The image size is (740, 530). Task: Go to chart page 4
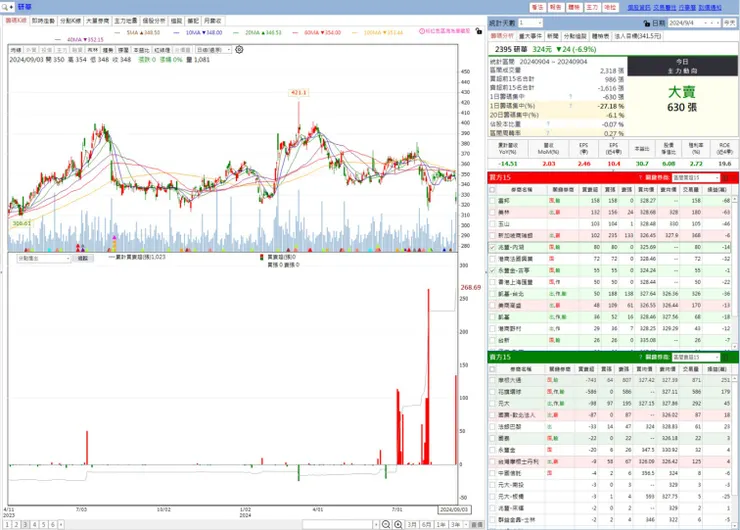(34, 524)
